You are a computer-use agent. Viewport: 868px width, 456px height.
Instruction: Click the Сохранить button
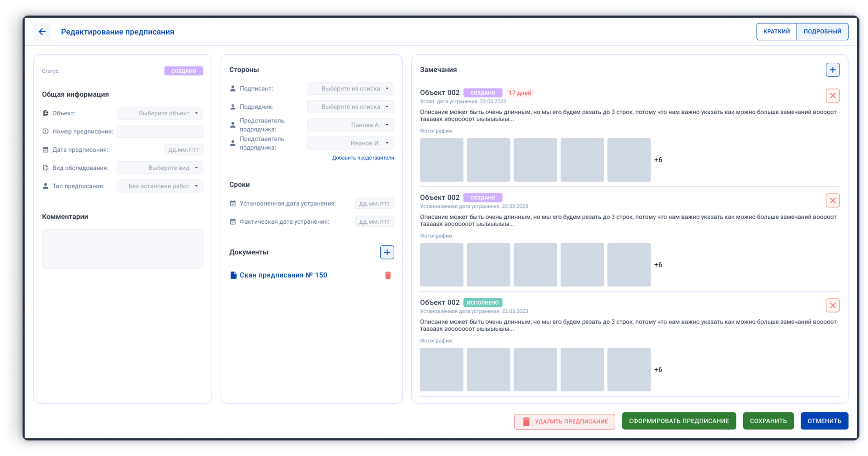(x=768, y=421)
